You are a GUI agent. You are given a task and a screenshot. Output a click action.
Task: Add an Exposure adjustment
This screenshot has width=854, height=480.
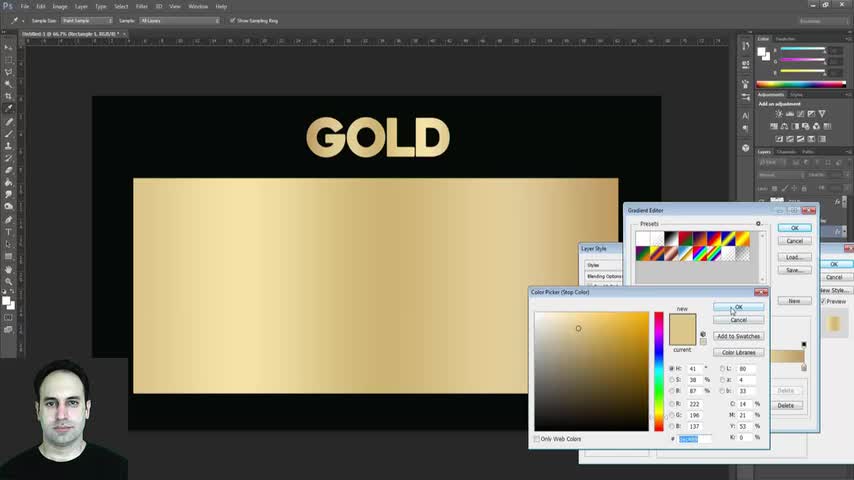[812, 114]
